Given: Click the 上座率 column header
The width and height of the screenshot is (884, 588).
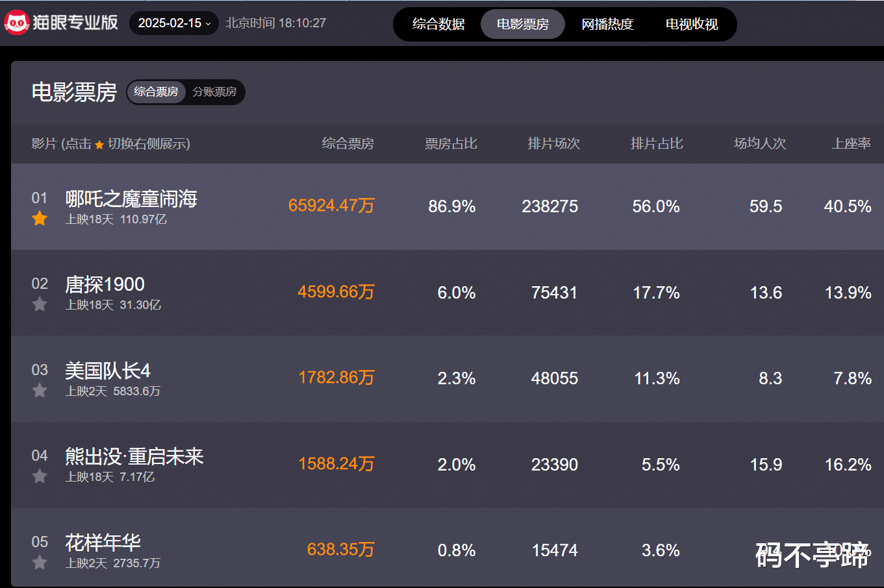Looking at the screenshot, I should point(852,143).
